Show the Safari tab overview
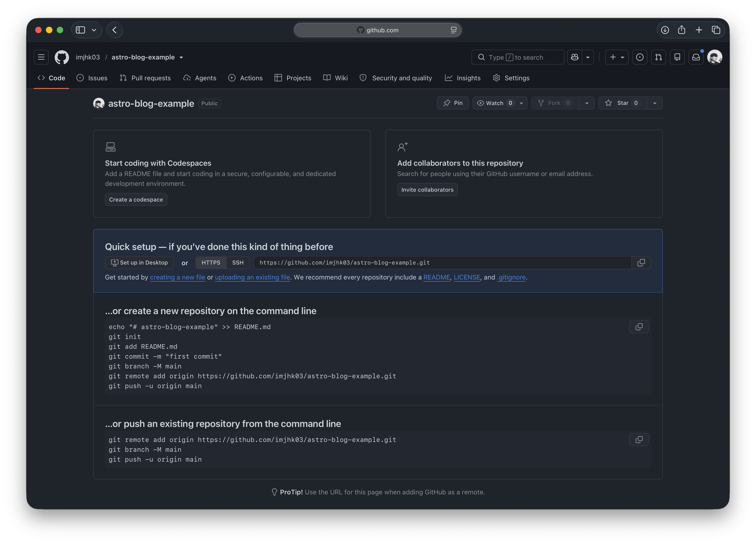Viewport: 756px width, 544px height. [x=716, y=30]
